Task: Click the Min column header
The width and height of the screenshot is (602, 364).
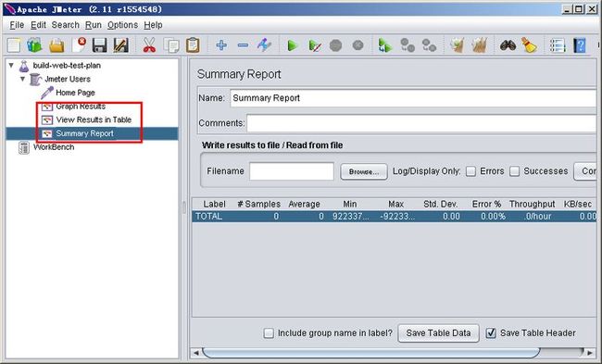Action: pyautogui.click(x=349, y=205)
